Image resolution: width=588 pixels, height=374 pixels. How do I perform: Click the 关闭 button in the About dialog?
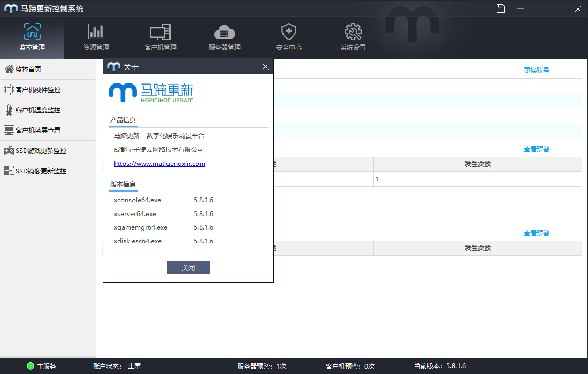pos(188,268)
